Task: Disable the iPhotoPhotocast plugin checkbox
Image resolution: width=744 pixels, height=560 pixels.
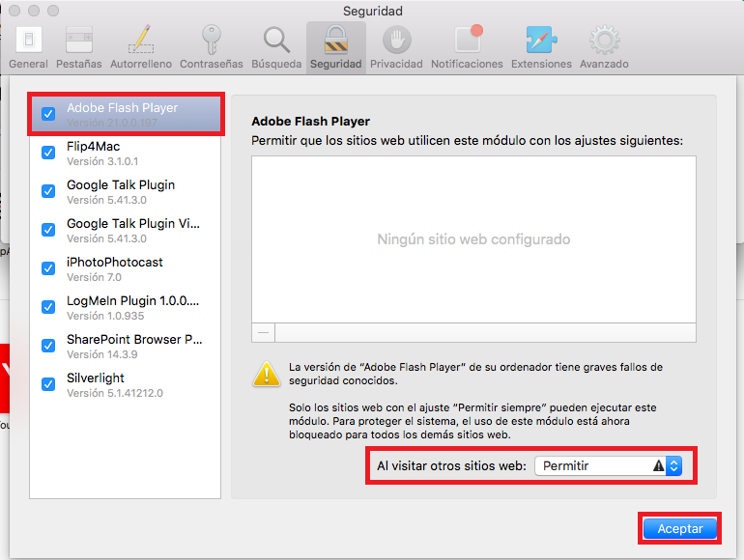Action: point(48,268)
